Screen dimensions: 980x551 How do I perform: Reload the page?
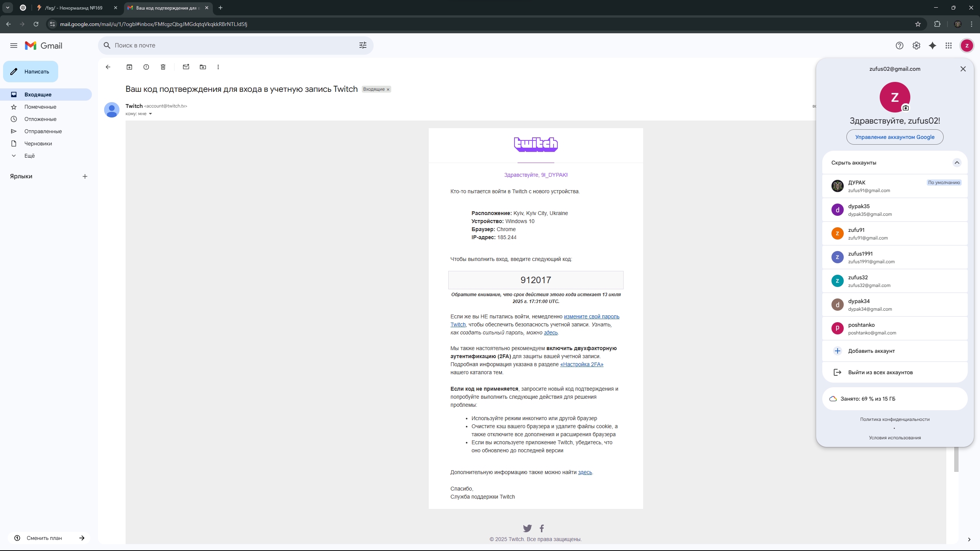tap(36, 24)
